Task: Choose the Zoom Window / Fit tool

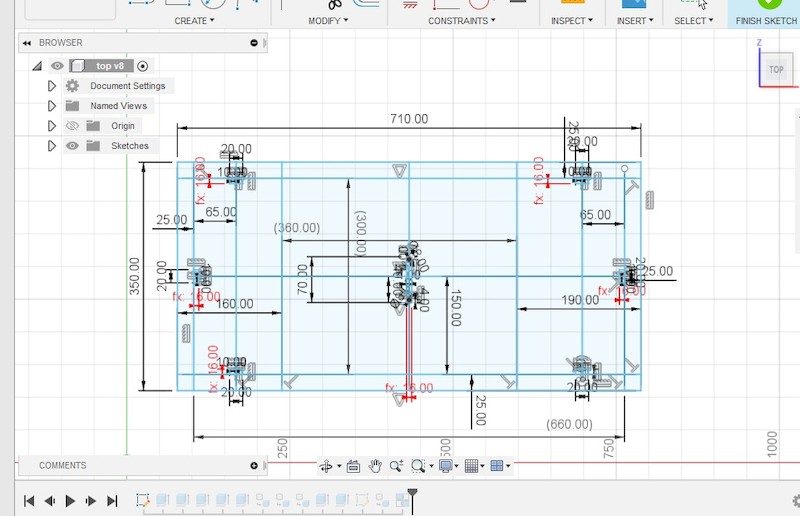Action: pos(418,465)
